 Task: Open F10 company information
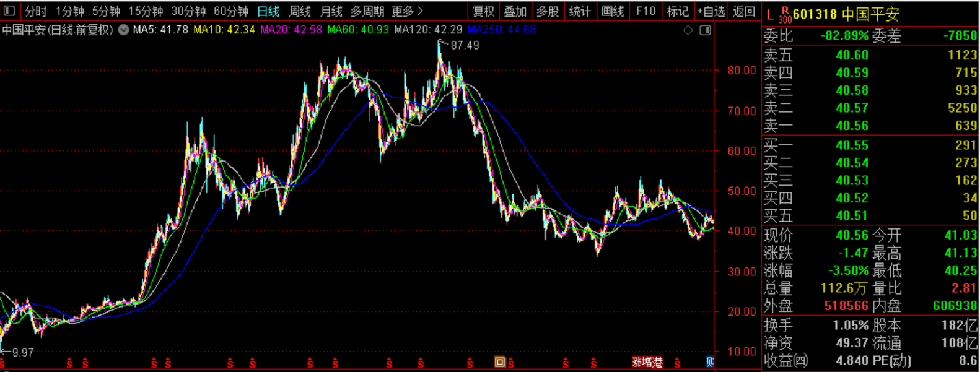[645, 11]
